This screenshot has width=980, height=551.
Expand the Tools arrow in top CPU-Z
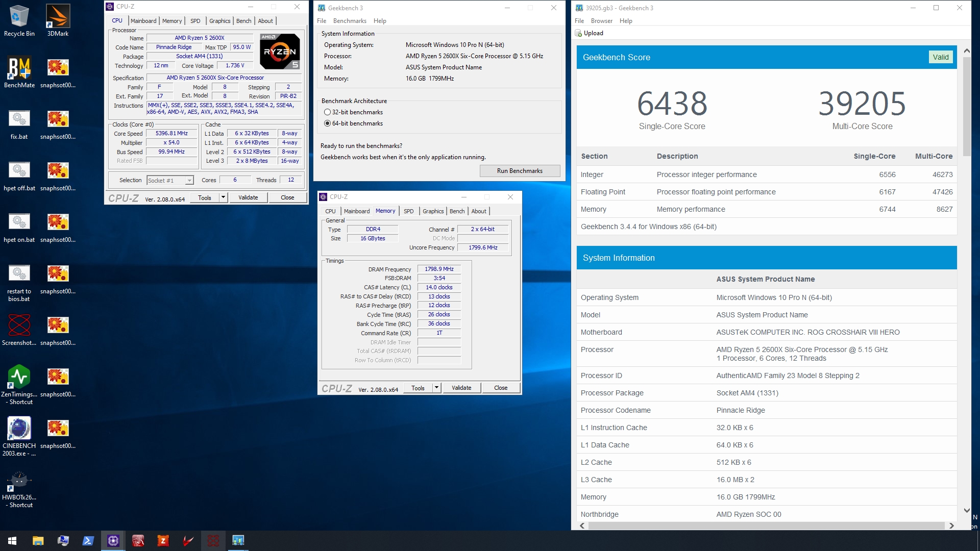click(x=223, y=197)
